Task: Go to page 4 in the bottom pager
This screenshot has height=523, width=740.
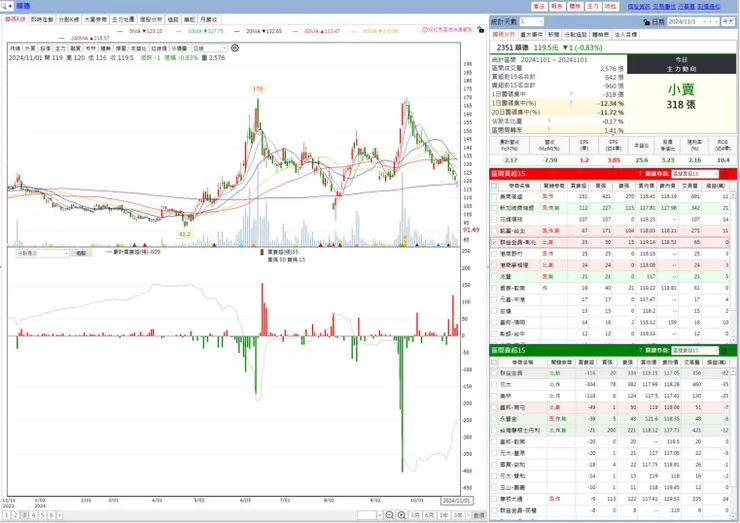Action: pos(33,515)
